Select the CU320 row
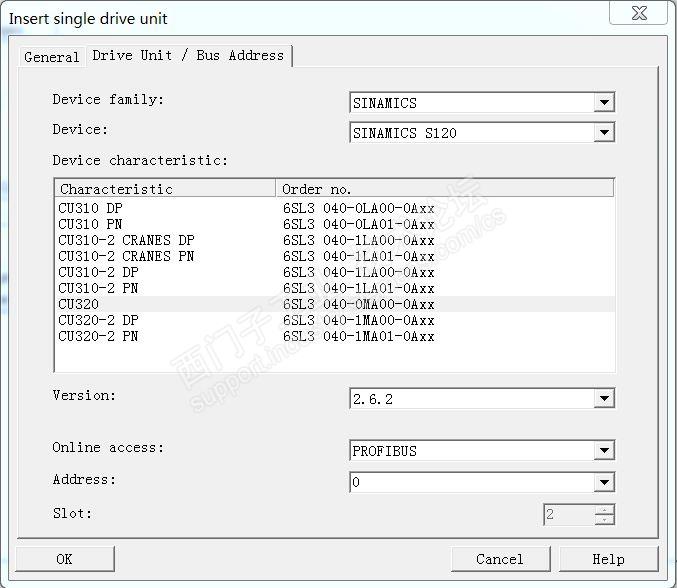This screenshot has height=588, width=677. [x=335, y=304]
